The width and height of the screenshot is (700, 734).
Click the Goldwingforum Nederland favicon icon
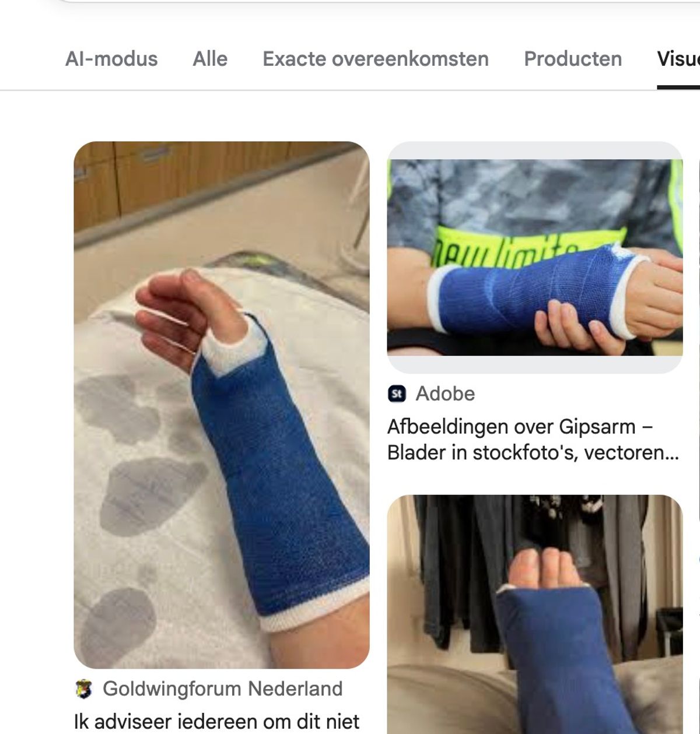pyautogui.click(x=84, y=689)
